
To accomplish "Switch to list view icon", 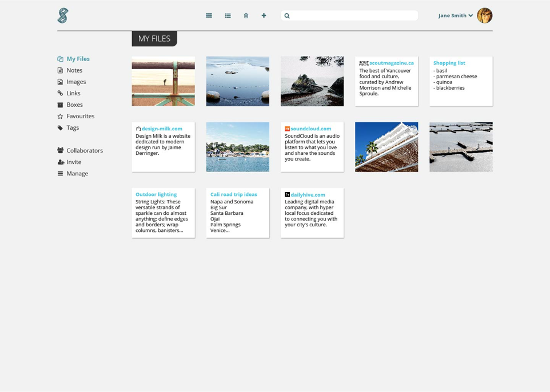I will (228, 15).
